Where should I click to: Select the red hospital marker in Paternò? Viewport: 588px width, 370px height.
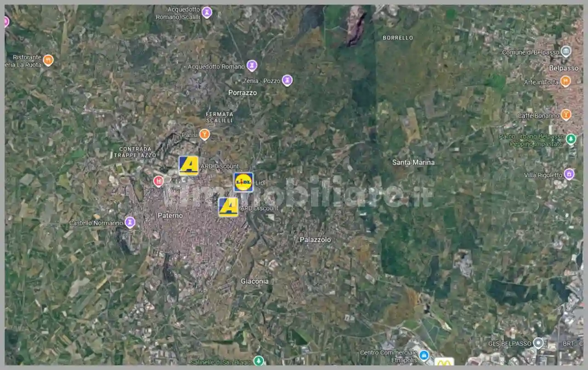pos(158,181)
